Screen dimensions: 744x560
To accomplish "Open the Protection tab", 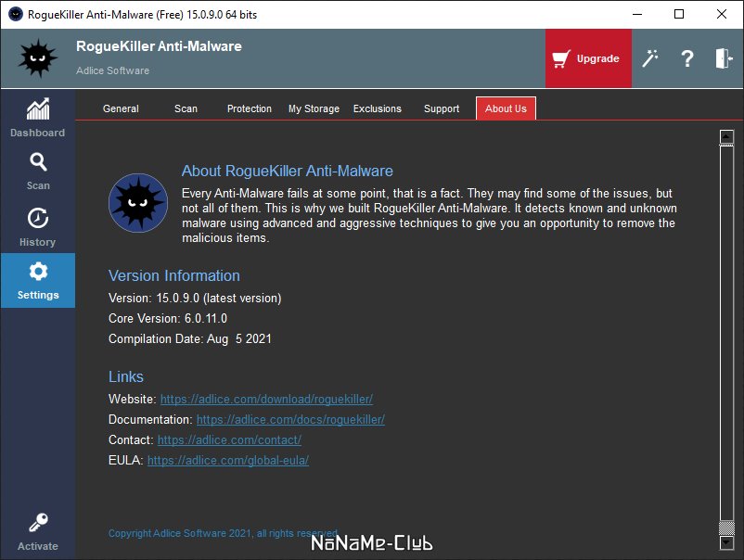I will [x=250, y=108].
